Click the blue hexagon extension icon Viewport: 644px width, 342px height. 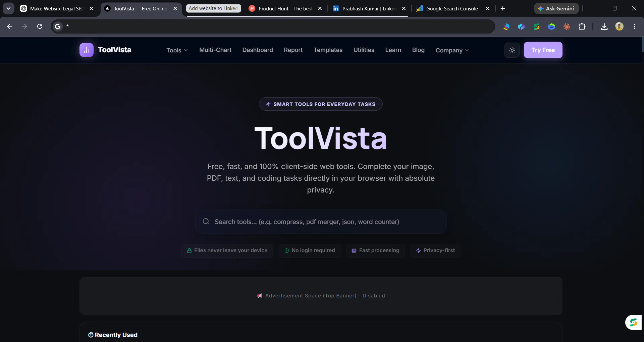(552, 26)
